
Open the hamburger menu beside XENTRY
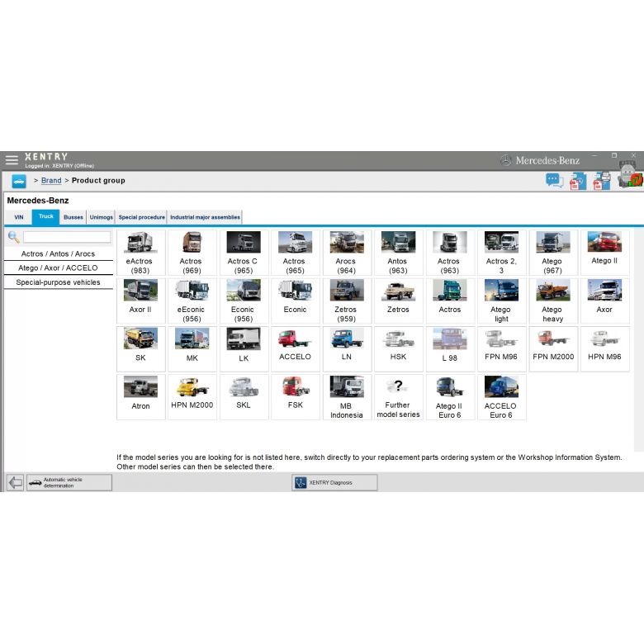(12, 160)
